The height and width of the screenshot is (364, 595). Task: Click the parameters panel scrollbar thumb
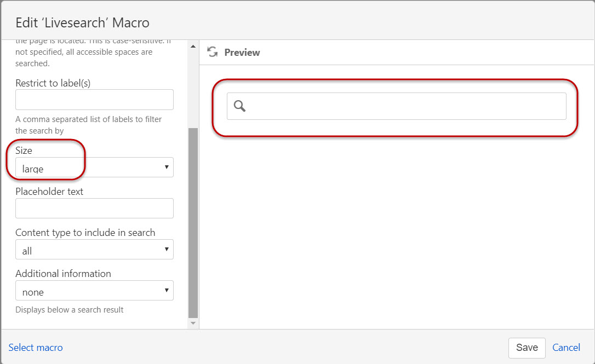pos(193,223)
